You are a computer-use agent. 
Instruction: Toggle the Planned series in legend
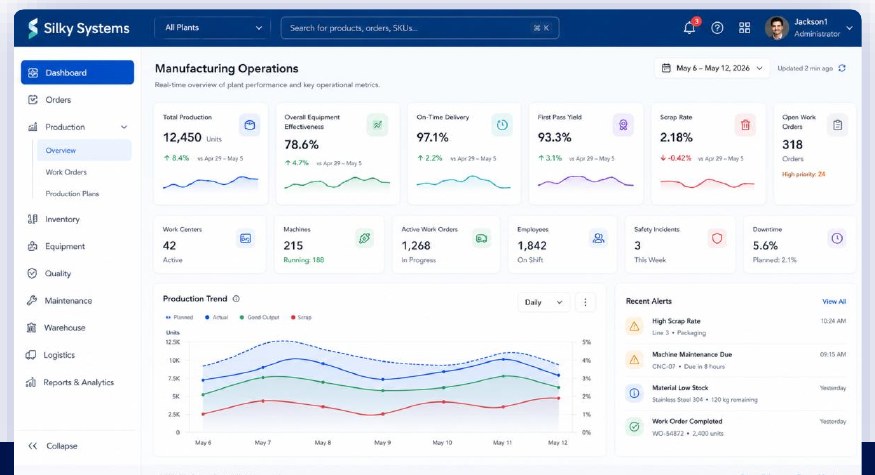click(x=179, y=317)
